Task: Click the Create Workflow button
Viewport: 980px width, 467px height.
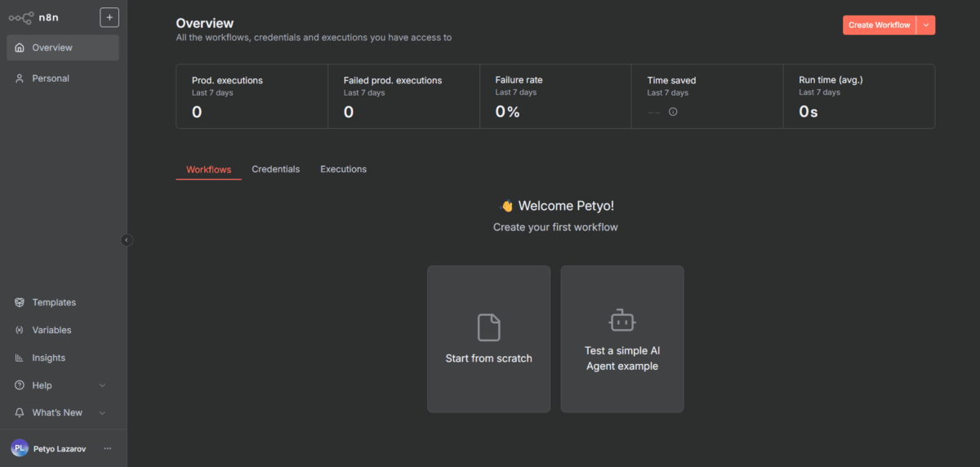Action: pyautogui.click(x=880, y=25)
